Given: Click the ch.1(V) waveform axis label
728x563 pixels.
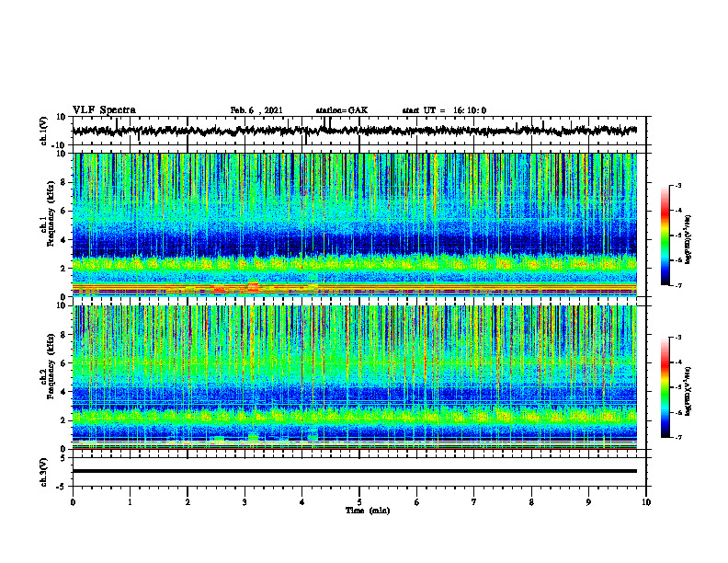Looking at the screenshot, I should pos(44,131).
